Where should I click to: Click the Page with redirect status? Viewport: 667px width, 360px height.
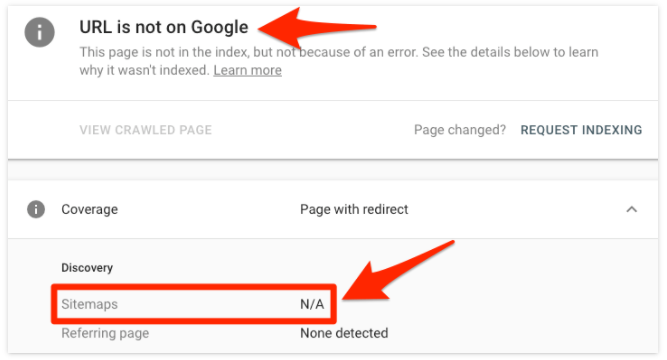pyautogui.click(x=354, y=209)
